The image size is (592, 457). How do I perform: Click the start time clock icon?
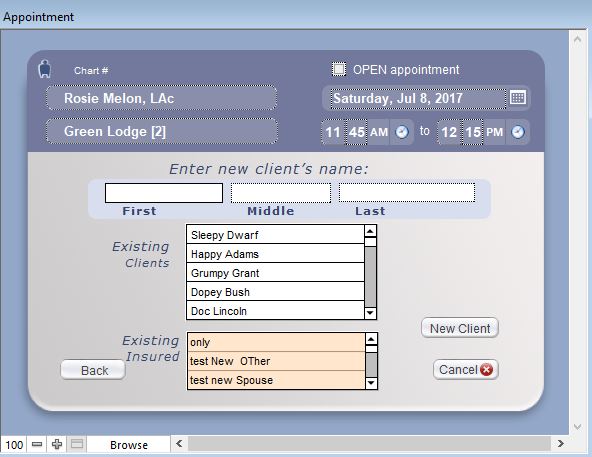tap(402, 132)
